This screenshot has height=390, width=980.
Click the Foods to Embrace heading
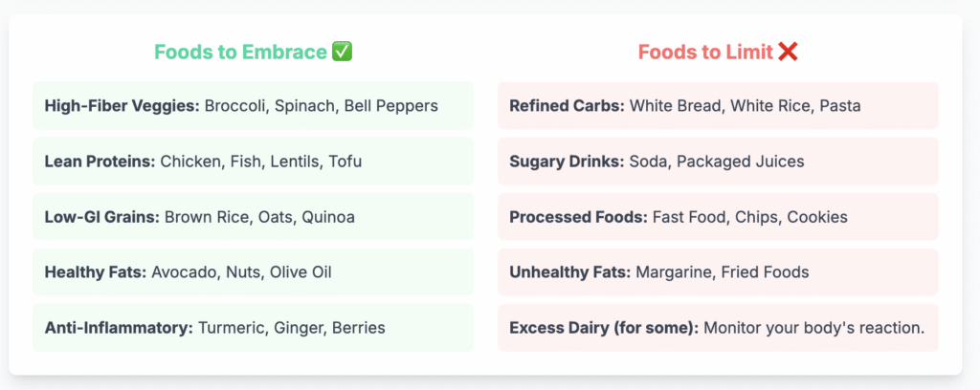241,53
